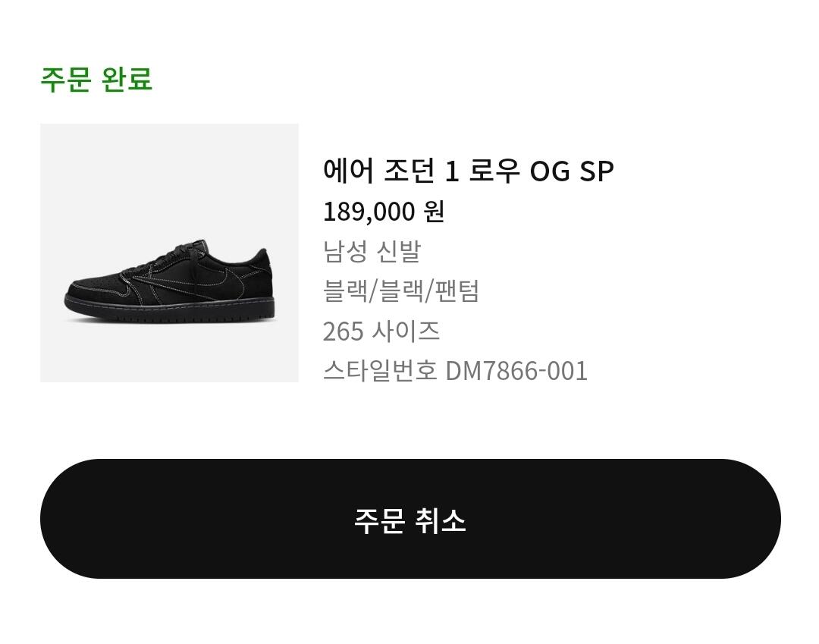The width and height of the screenshot is (819, 644).
Task: Click the OG SP part of the product name
Action: click(x=571, y=171)
